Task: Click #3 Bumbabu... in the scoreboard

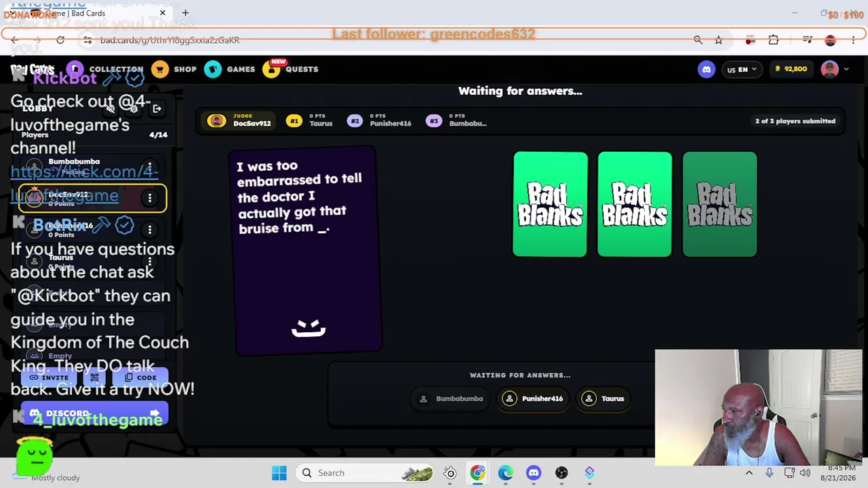Action: click(x=456, y=121)
